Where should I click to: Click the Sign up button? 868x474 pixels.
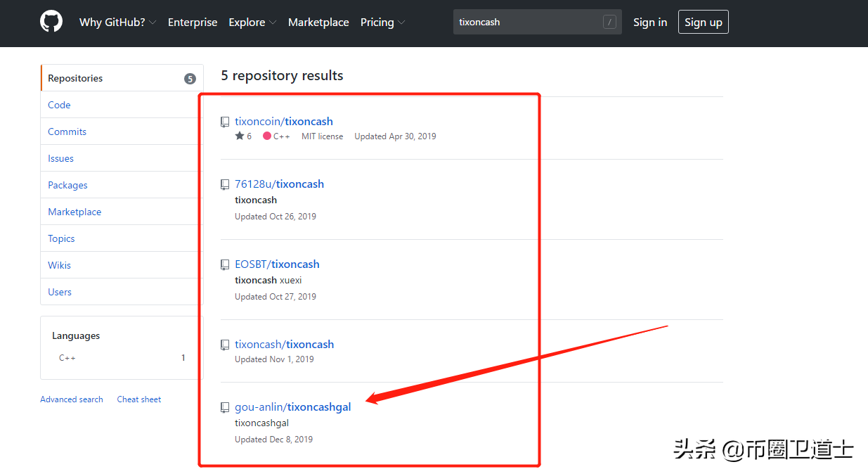(x=704, y=23)
